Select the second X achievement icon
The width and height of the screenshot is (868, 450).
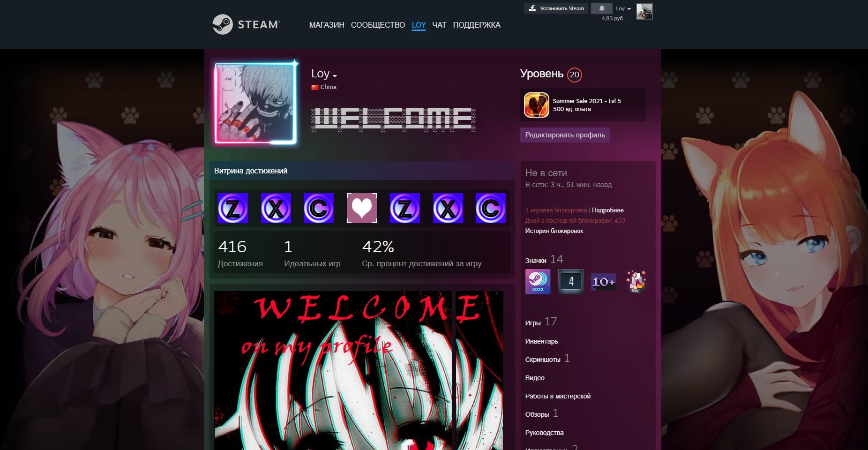pos(448,208)
